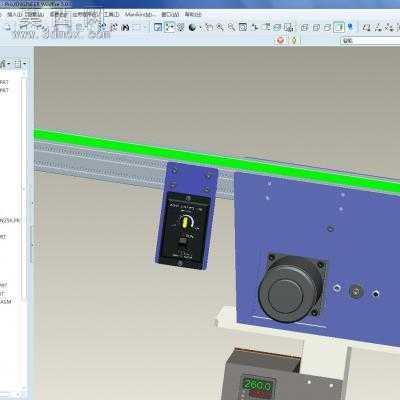Select the temperature controller with green digits
This screenshot has height=400, width=400.
coord(258,386)
